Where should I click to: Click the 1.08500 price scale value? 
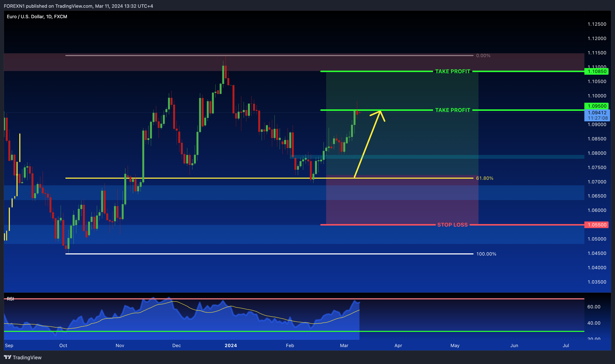click(597, 139)
